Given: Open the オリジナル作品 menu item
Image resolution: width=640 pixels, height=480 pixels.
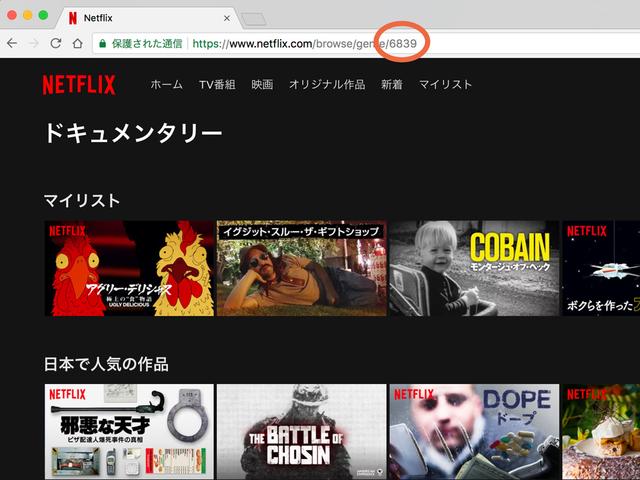Looking at the screenshot, I should (327, 84).
